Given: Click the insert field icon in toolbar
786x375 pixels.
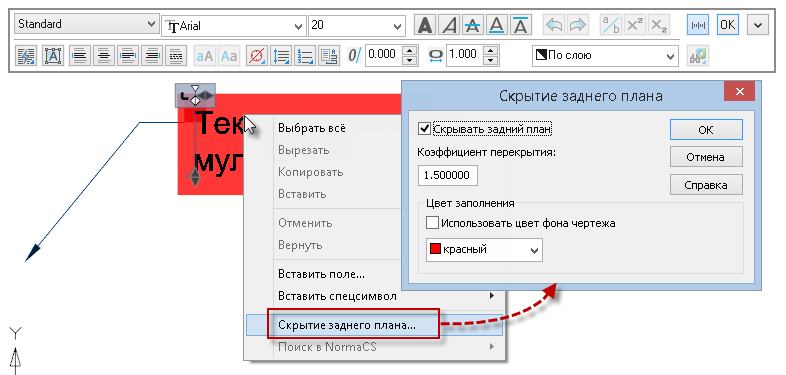Looking at the screenshot, I should coord(329,56).
